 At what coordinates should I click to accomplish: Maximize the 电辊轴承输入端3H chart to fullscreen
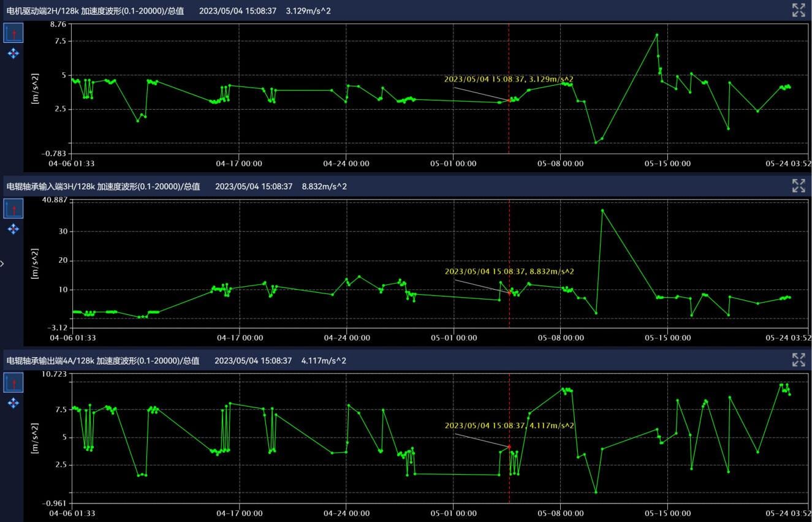pos(798,186)
